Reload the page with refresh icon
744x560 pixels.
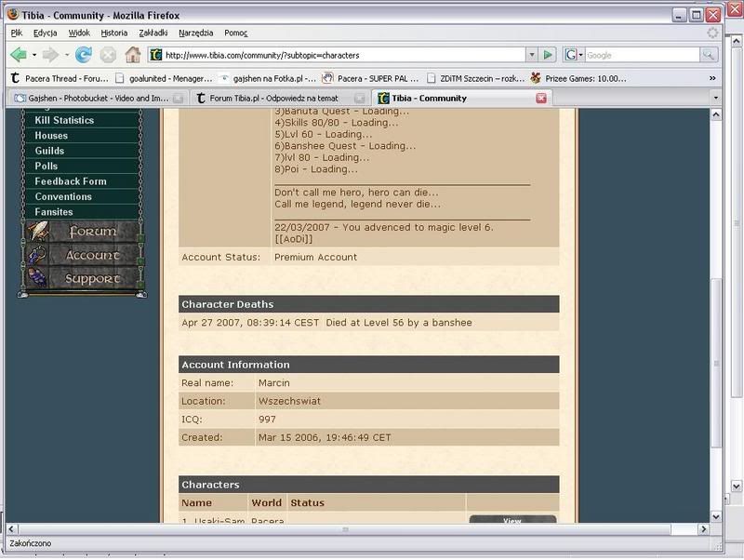point(84,55)
